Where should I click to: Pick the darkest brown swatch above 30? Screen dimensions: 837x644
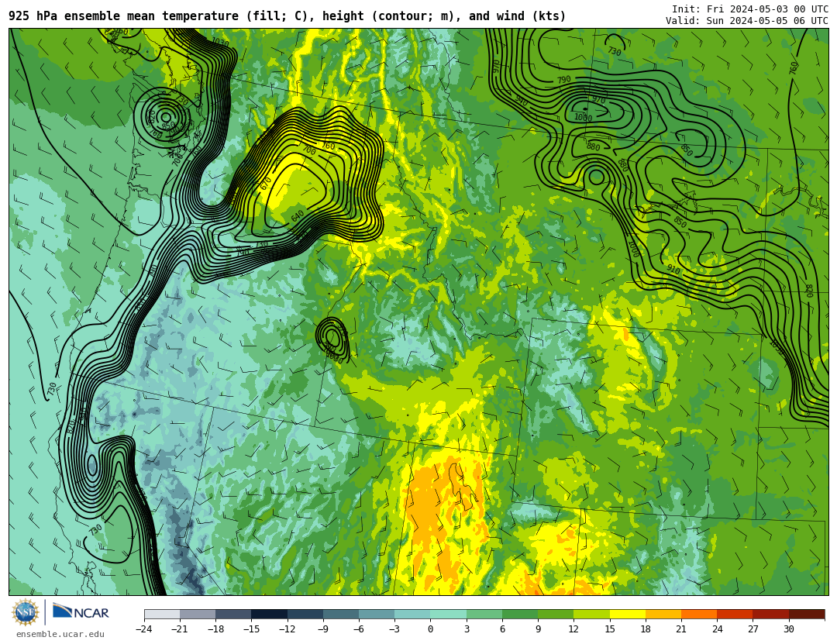pos(807,614)
